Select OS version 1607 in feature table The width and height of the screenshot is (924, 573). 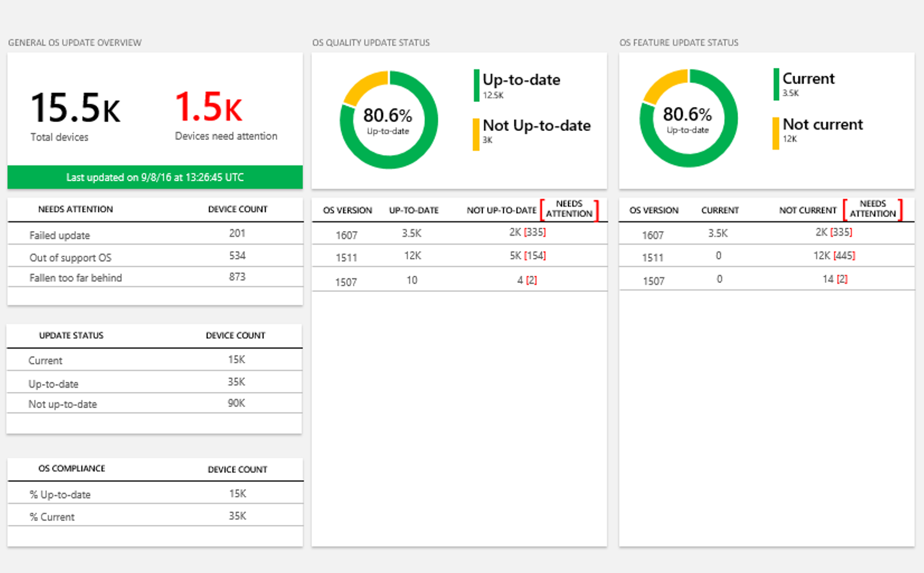(x=653, y=235)
